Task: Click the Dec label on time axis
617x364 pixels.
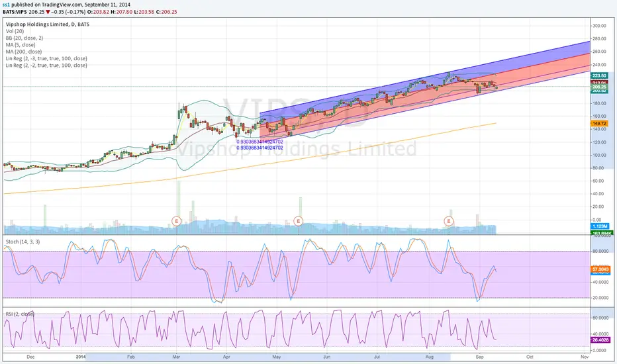Action: (30, 357)
